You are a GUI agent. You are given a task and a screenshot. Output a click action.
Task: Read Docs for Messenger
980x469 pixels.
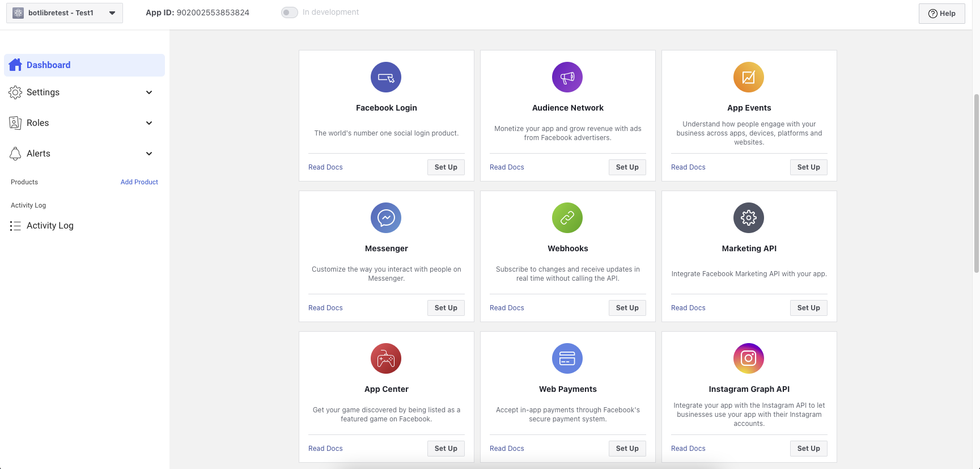(325, 308)
